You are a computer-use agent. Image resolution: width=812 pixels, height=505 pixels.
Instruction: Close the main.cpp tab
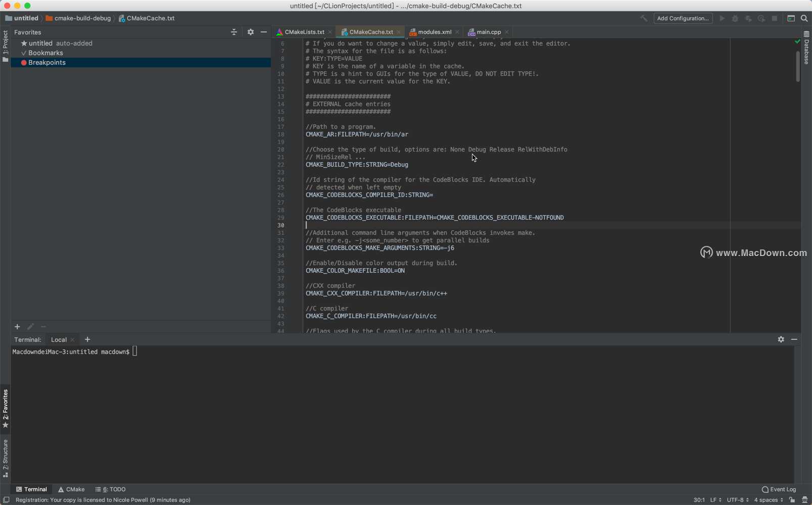(x=507, y=32)
